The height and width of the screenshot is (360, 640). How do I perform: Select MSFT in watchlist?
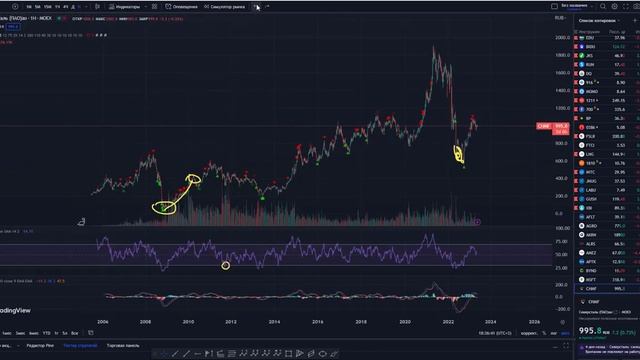pyautogui.click(x=607, y=280)
